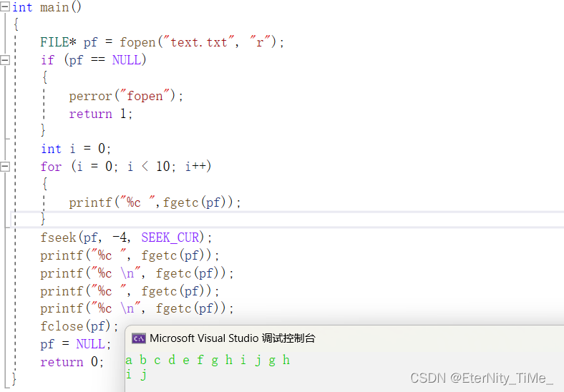Select the Microsoft Visual Studio debug console title

coord(233,338)
